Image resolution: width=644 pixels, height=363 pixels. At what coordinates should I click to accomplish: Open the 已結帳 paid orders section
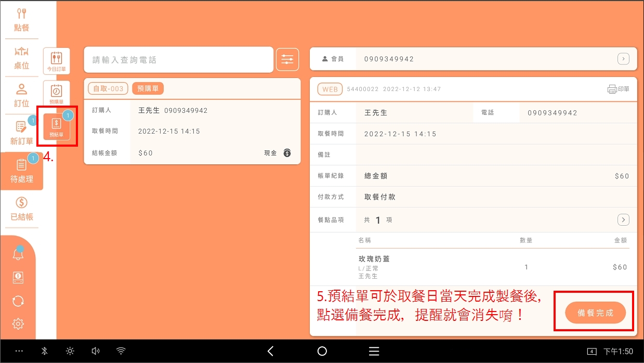(21, 209)
